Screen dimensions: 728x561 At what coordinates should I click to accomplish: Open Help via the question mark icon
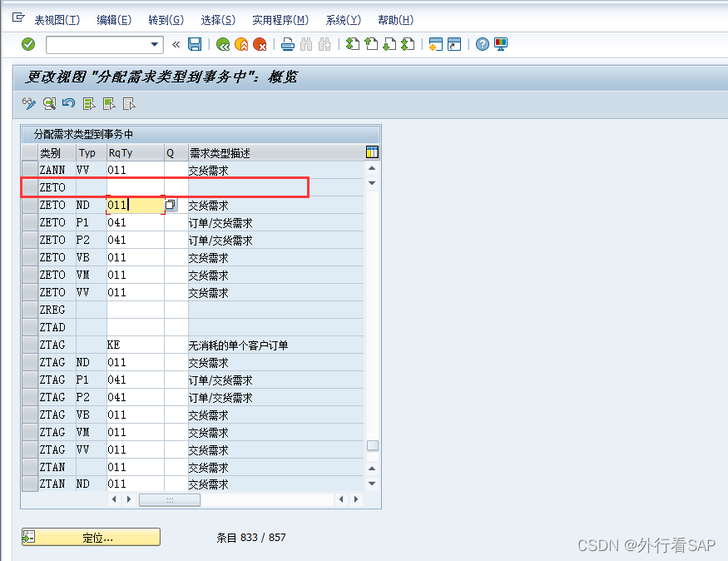click(482, 44)
